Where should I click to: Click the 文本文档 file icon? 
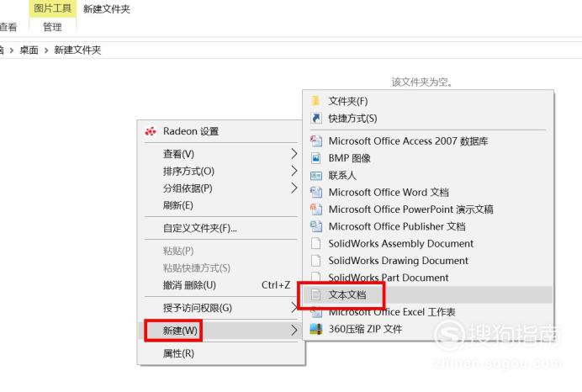click(315, 294)
